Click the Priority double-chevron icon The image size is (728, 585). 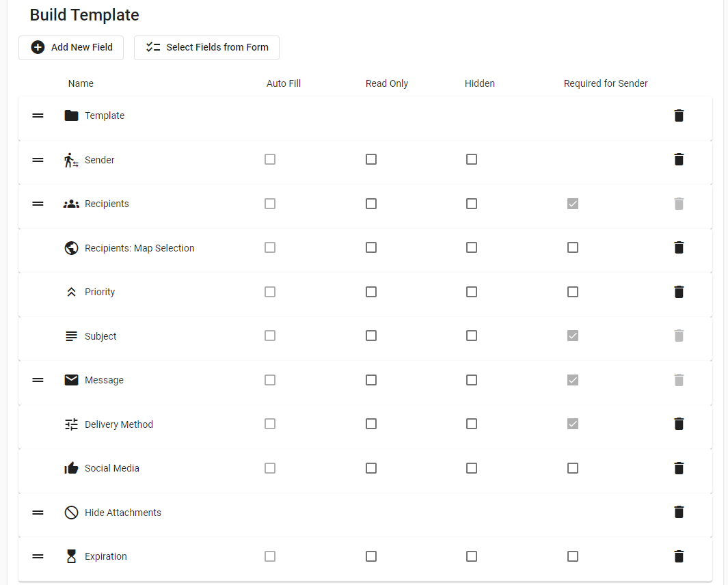point(71,292)
